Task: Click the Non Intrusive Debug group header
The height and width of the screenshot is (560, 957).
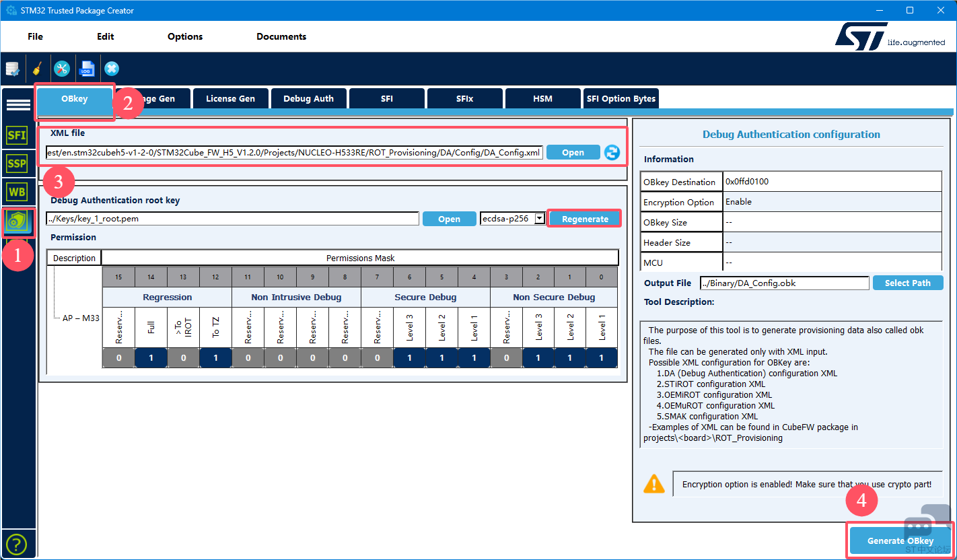Action: (x=296, y=297)
